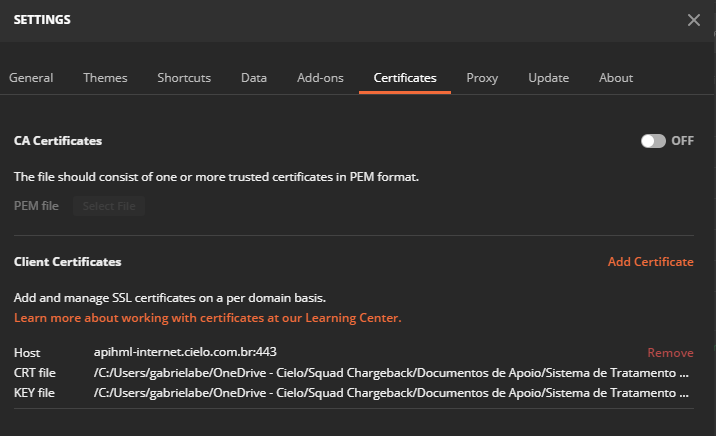
Task: Click the CRT file path value
Action: pyautogui.click(x=391, y=373)
